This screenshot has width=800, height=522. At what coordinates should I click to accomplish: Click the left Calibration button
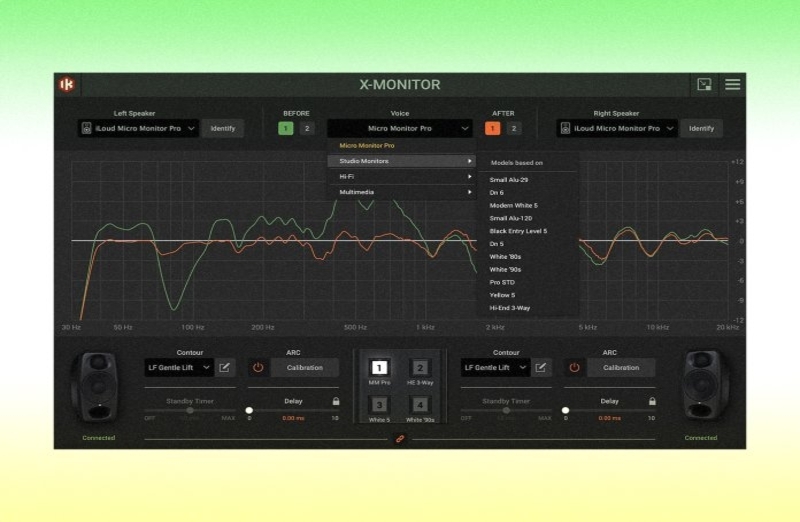(305, 367)
